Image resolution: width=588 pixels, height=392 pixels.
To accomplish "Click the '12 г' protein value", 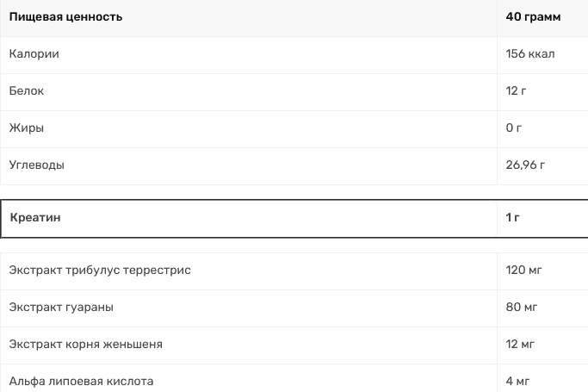I will point(516,90).
